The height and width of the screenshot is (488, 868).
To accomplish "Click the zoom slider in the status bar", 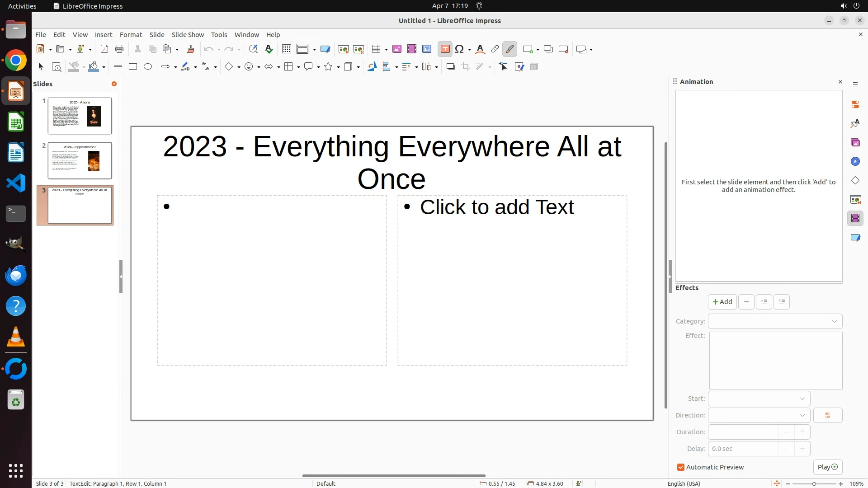I will click(x=814, y=484).
